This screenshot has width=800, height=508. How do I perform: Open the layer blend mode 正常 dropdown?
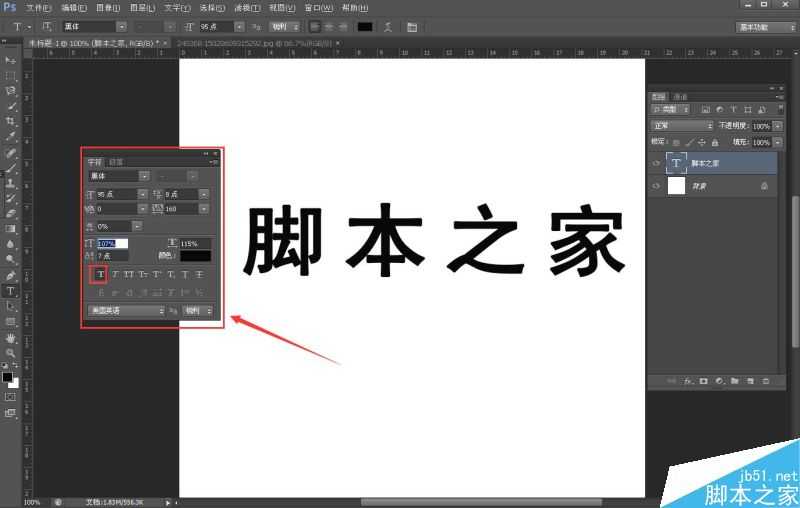tap(680, 126)
